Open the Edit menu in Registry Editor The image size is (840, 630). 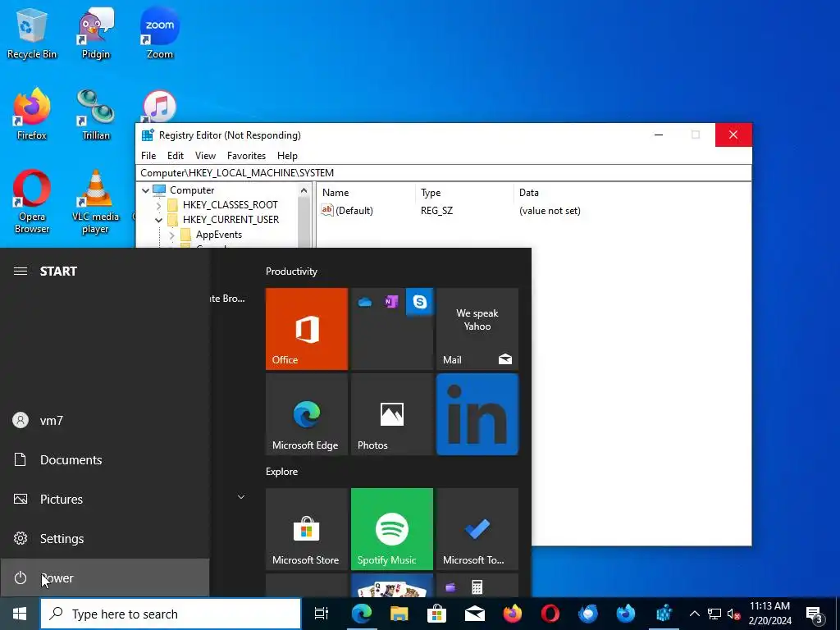(176, 156)
